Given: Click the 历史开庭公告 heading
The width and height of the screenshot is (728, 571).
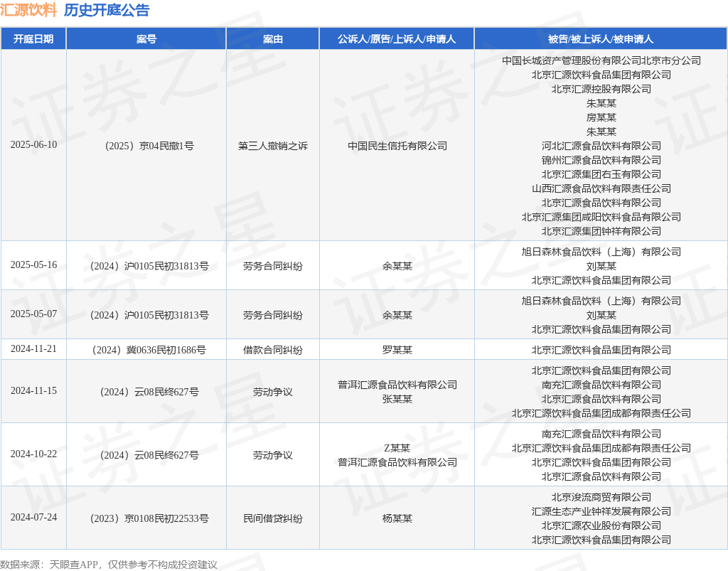Looking at the screenshot, I should (x=107, y=10).
